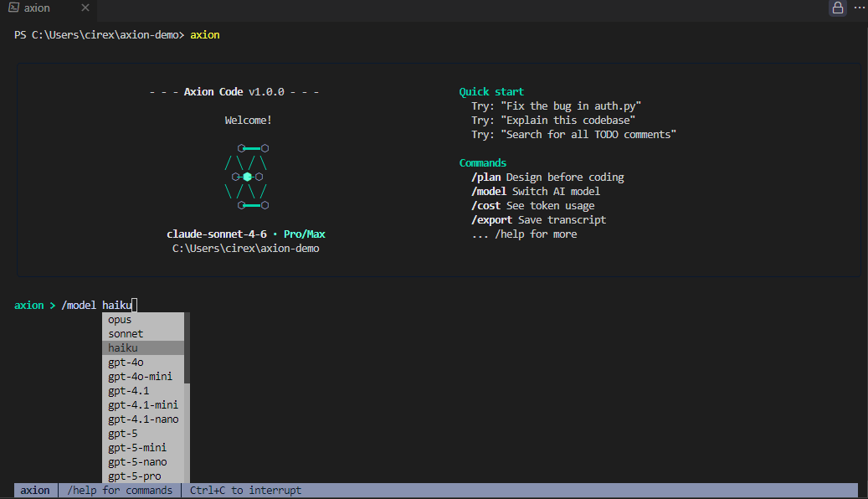Choose sonnet from the model list
Image resolution: width=868 pixels, height=499 pixels.
pyautogui.click(x=143, y=334)
